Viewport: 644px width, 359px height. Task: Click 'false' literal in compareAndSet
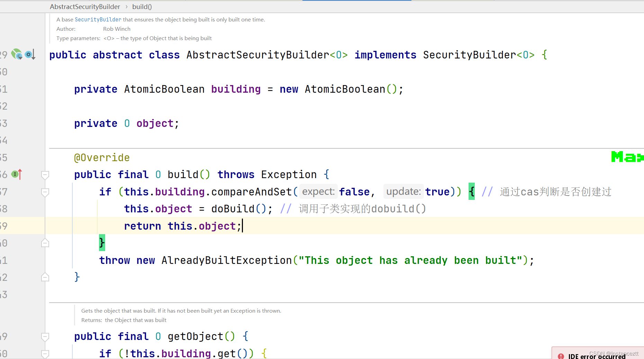coord(354,192)
